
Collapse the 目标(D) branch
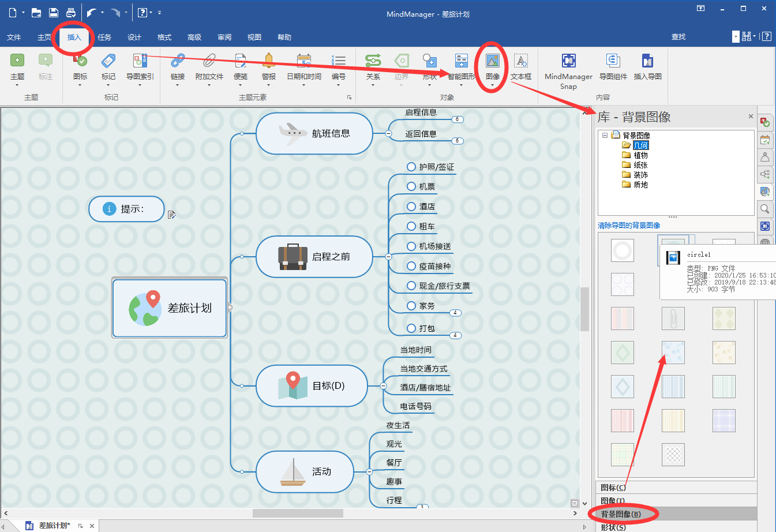(383, 385)
